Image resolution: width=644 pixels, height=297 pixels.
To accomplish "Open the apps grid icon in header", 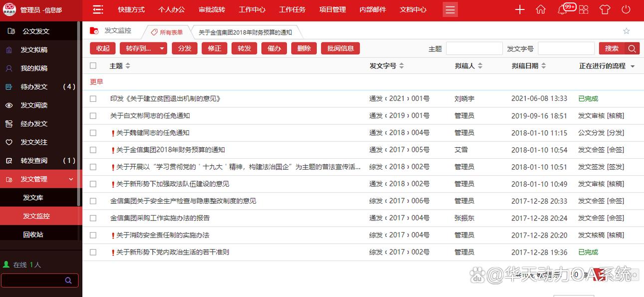I will pyautogui.click(x=584, y=9).
